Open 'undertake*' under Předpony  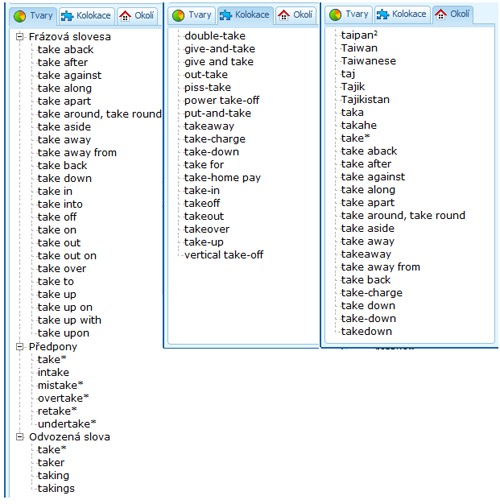[67, 424]
